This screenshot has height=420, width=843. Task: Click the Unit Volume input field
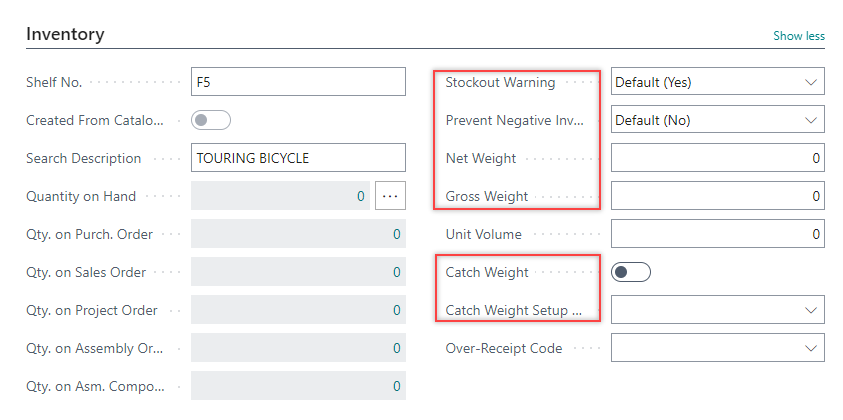[717, 234]
